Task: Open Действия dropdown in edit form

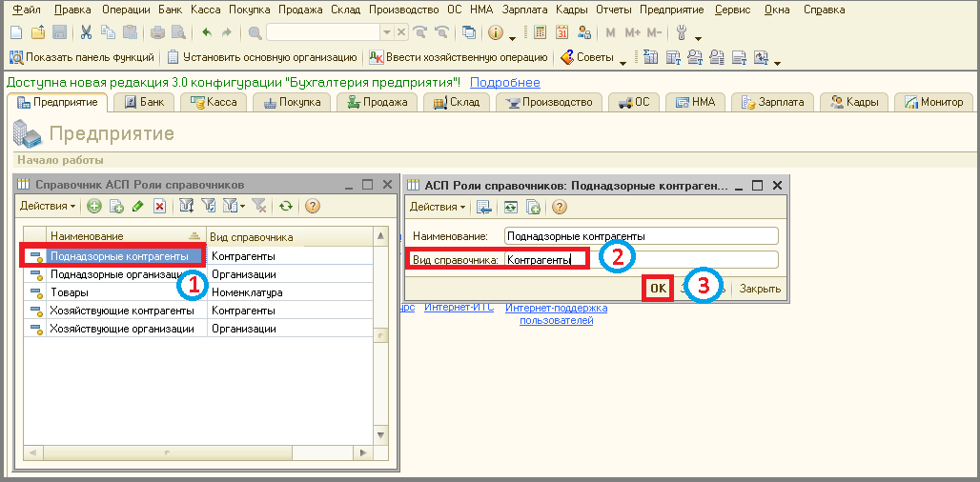Action: pos(437,207)
